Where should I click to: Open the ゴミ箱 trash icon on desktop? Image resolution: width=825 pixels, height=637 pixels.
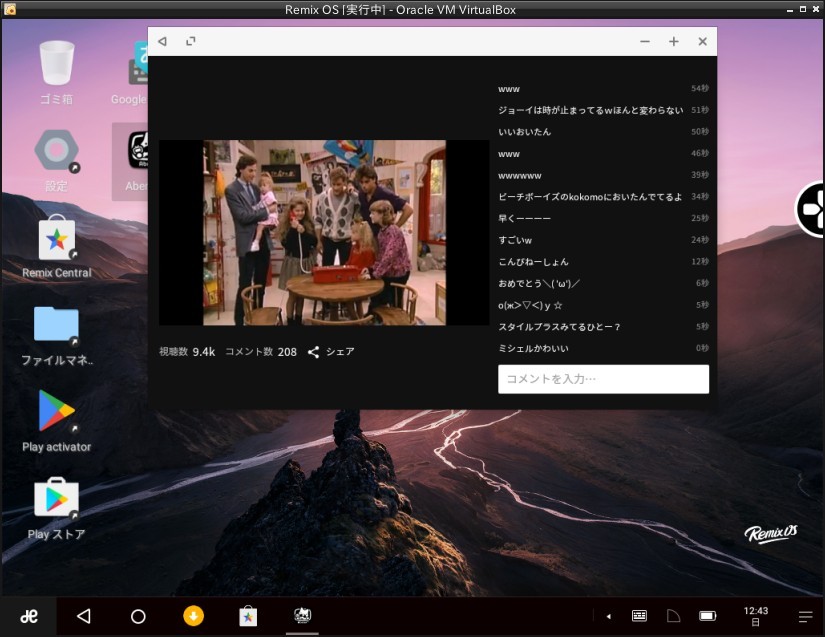click(x=56, y=73)
